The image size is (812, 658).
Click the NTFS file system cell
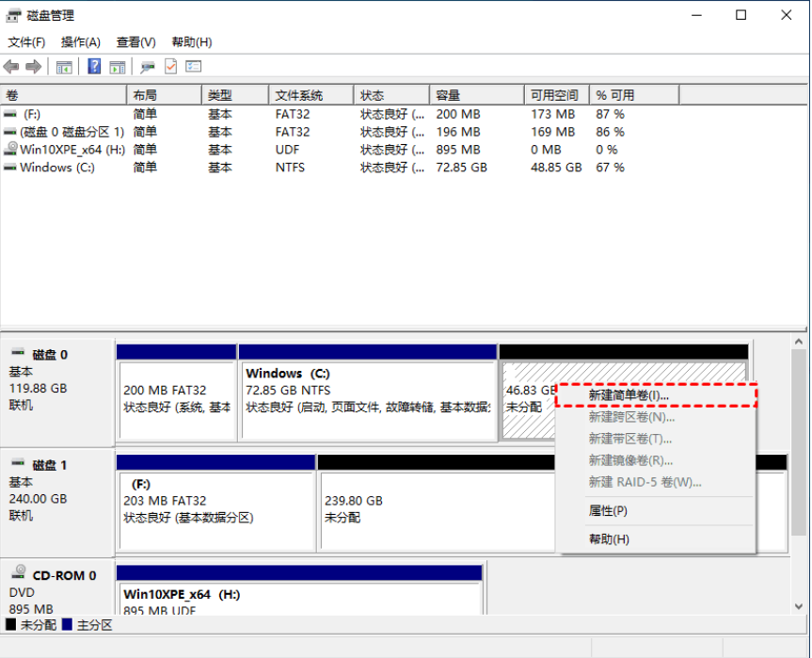[x=290, y=168]
